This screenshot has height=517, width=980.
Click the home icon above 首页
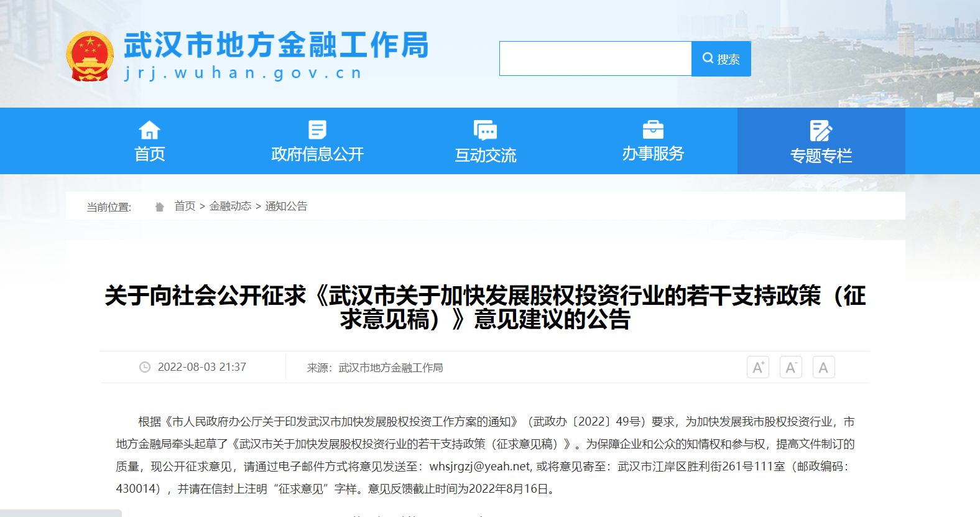coord(149,130)
